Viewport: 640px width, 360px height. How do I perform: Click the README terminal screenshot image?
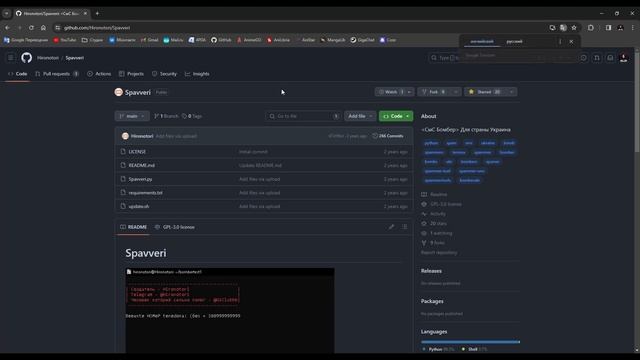click(x=230, y=310)
